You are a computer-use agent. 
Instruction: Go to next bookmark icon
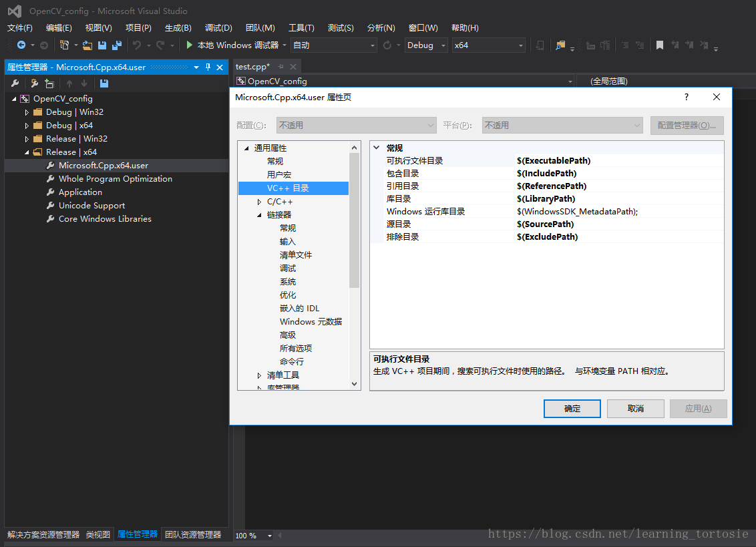pyautogui.click(x=689, y=45)
